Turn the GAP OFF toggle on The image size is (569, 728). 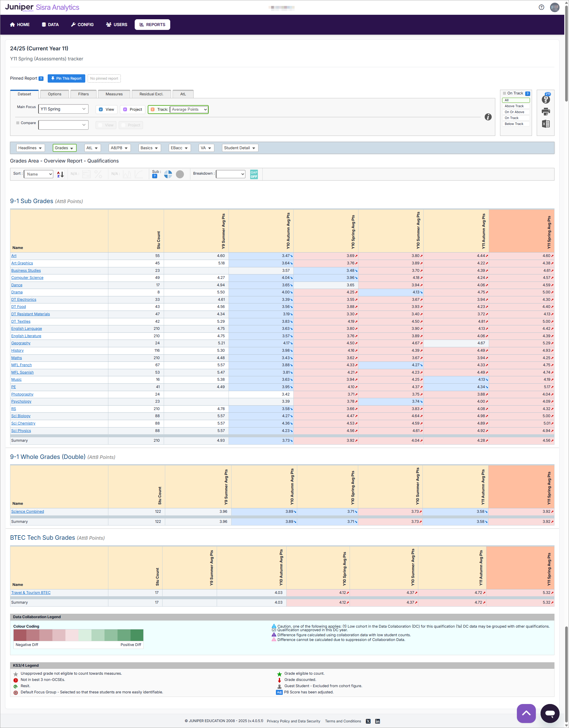(254, 174)
